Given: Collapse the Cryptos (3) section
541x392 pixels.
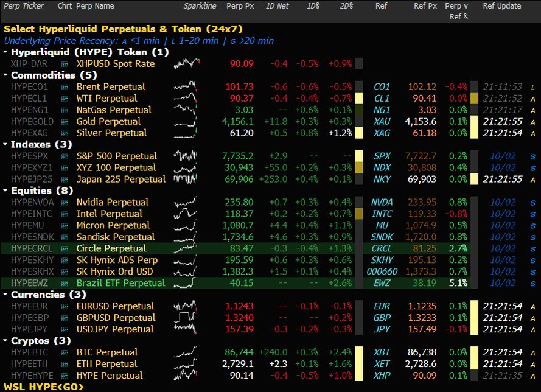Looking at the screenshot, I should point(5,341).
